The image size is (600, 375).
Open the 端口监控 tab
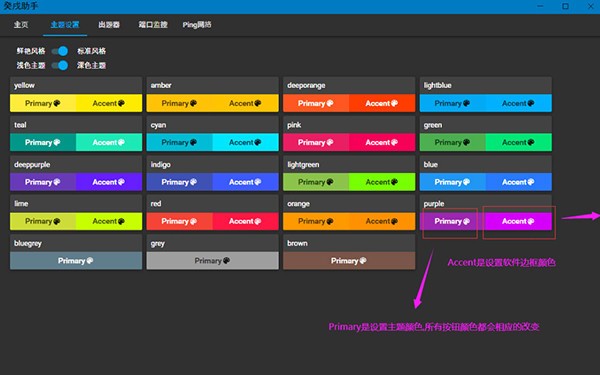[153, 25]
